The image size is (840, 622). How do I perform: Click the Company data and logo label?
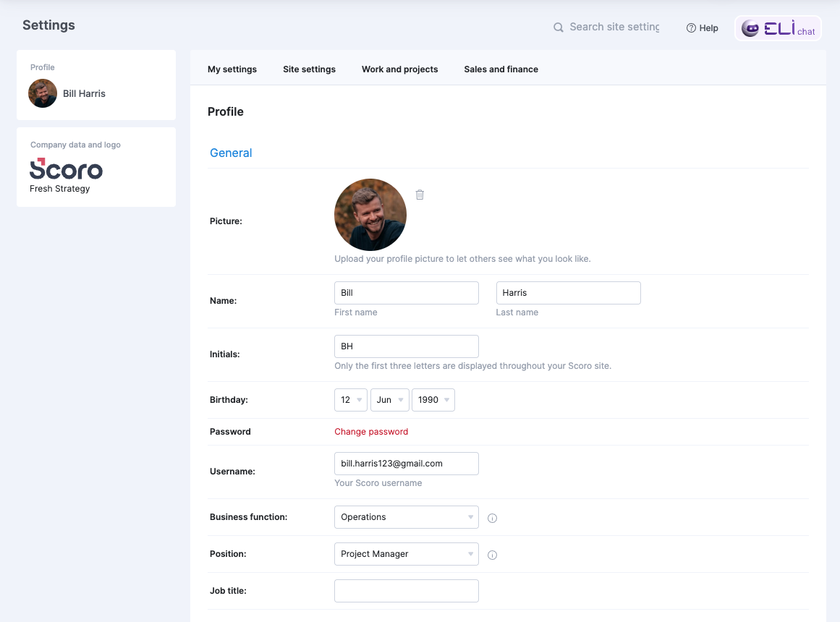pyautogui.click(x=75, y=145)
